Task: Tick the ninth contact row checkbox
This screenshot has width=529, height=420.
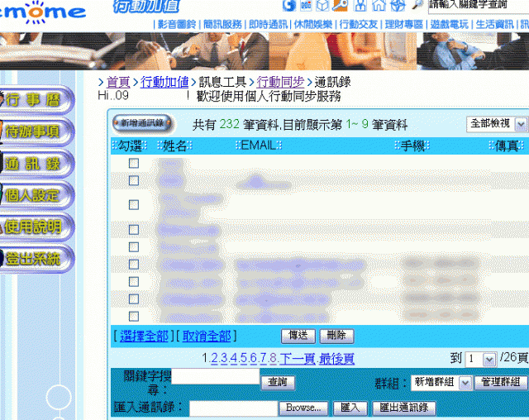Action: coord(134,316)
